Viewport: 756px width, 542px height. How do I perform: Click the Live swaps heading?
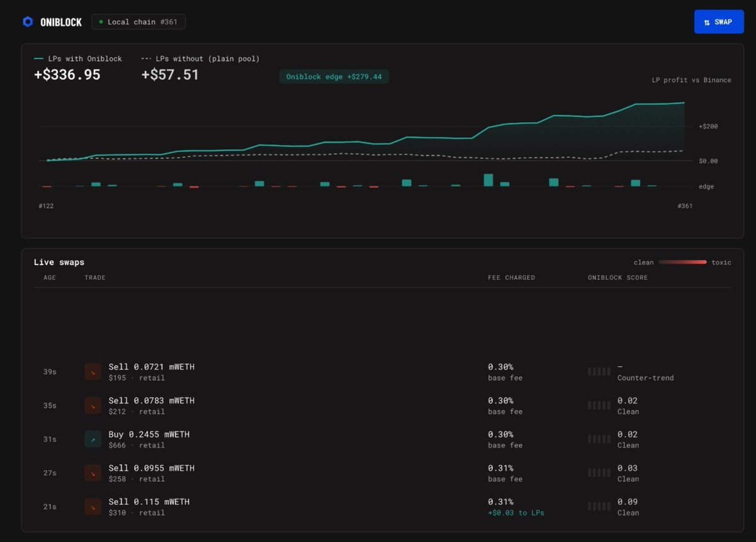tap(59, 263)
